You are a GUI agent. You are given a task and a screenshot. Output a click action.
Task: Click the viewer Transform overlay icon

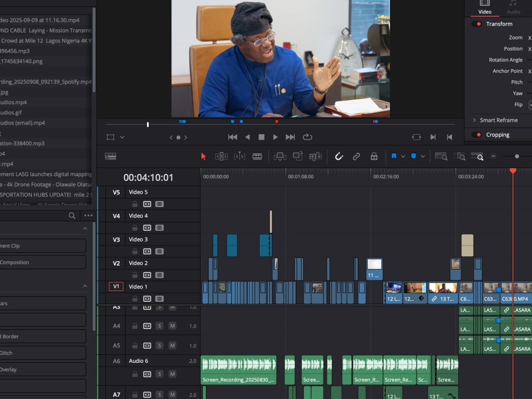tap(111, 137)
